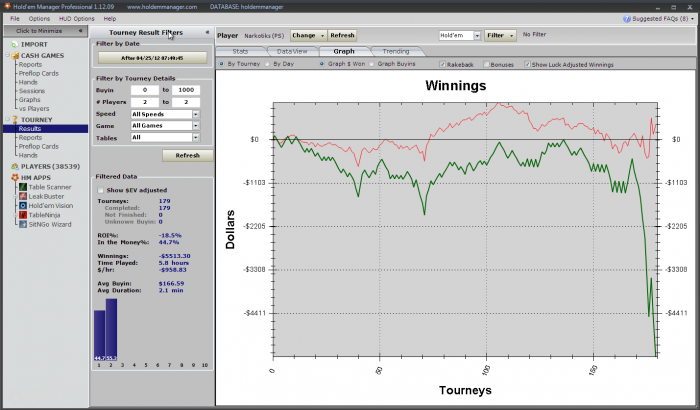Open the HUD Options menu
The width and height of the screenshot is (700, 410).
pyautogui.click(x=76, y=19)
